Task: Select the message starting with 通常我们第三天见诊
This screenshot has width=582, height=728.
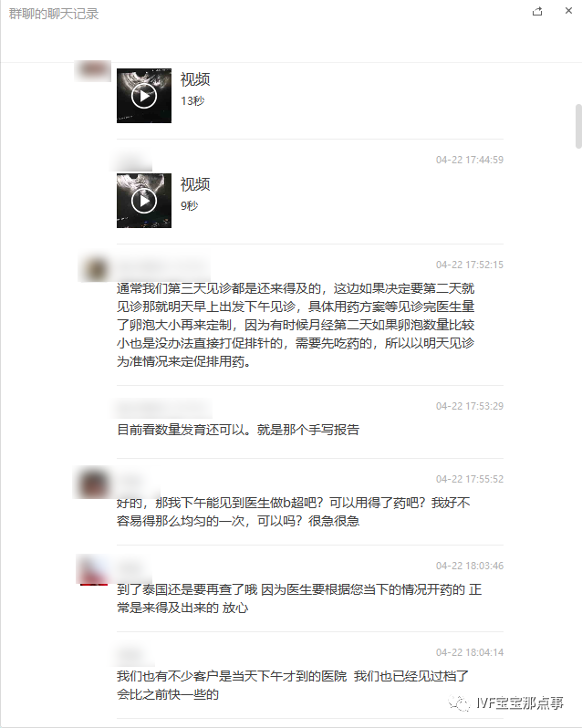Action: [296, 325]
